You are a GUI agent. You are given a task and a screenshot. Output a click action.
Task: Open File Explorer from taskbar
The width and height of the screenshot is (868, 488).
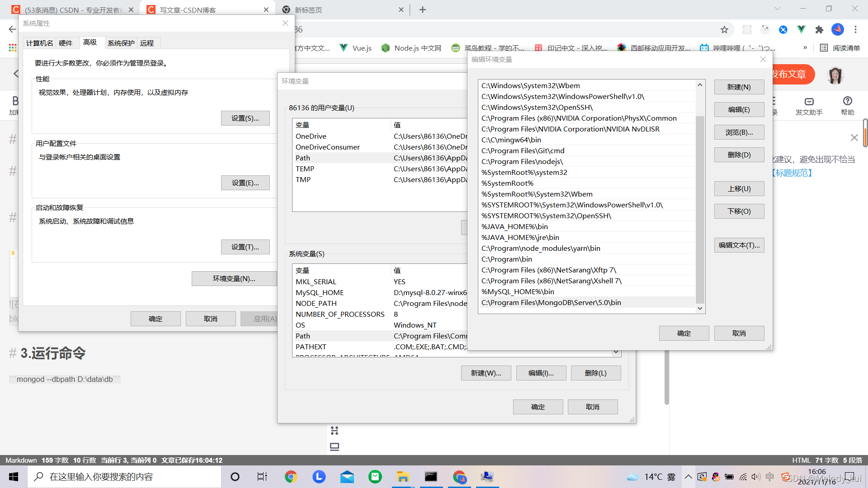(x=403, y=477)
